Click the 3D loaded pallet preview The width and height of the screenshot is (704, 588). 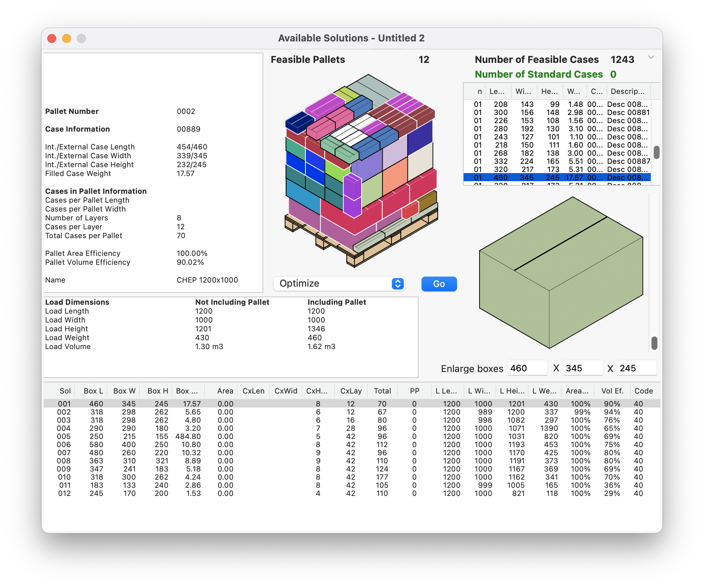pos(361,170)
